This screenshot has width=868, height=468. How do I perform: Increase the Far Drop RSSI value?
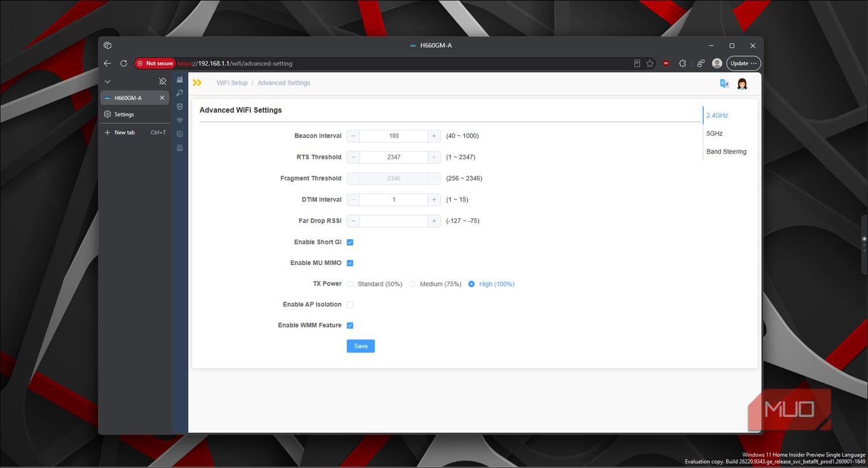[434, 221]
